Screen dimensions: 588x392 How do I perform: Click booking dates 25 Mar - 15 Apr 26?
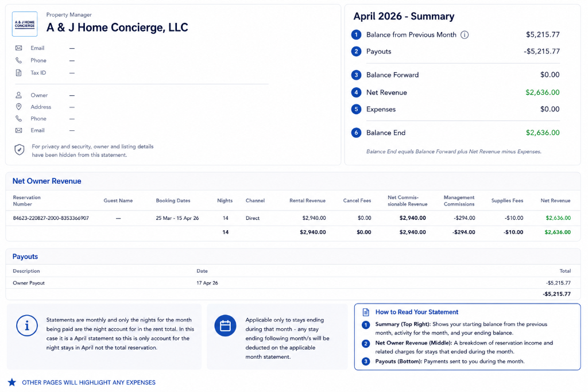[x=177, y=218]
